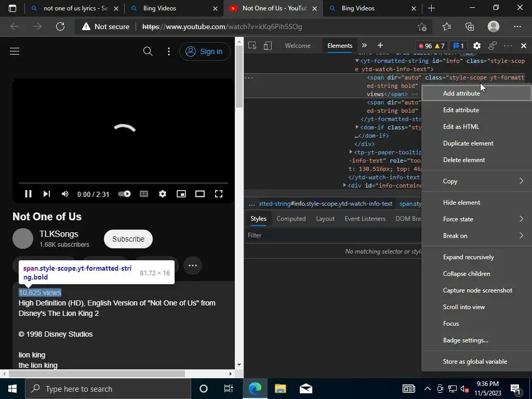Switch to the Computed tab
Screen dimensions: 532x399
[x=291, y=219]
